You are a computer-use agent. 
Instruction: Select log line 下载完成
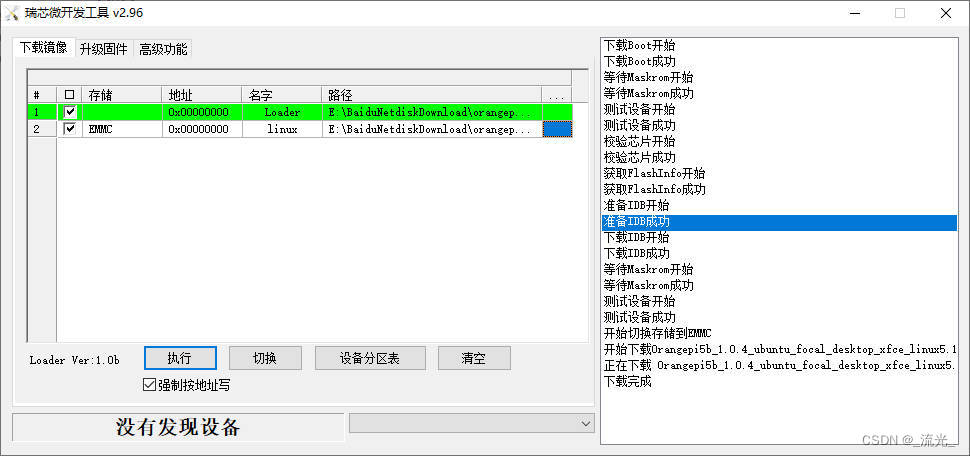[x=779, y=382]
